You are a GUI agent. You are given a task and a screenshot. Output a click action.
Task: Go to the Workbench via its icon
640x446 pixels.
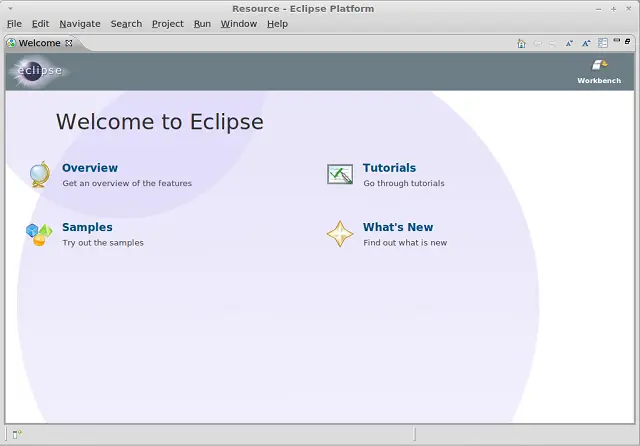tap(599, 65)
